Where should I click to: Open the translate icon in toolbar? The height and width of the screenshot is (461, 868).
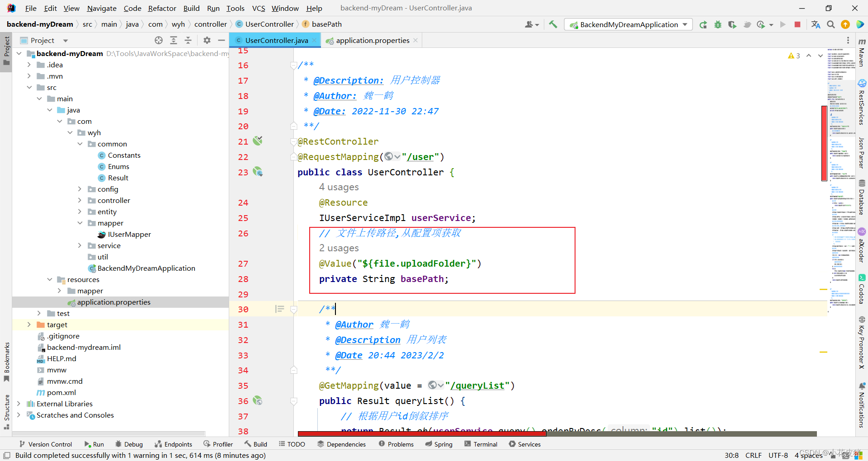pyautogui.click(x=816, y=24)
